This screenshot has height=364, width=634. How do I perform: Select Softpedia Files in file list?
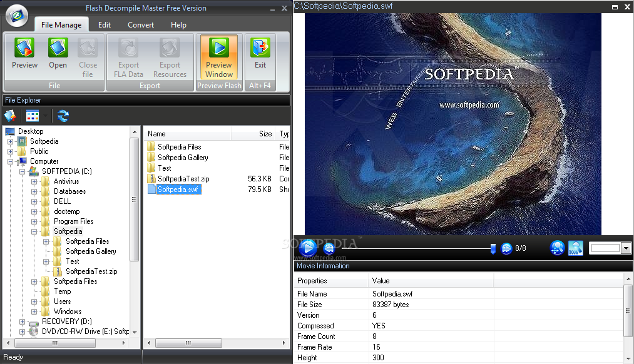(x=180, y=146)
